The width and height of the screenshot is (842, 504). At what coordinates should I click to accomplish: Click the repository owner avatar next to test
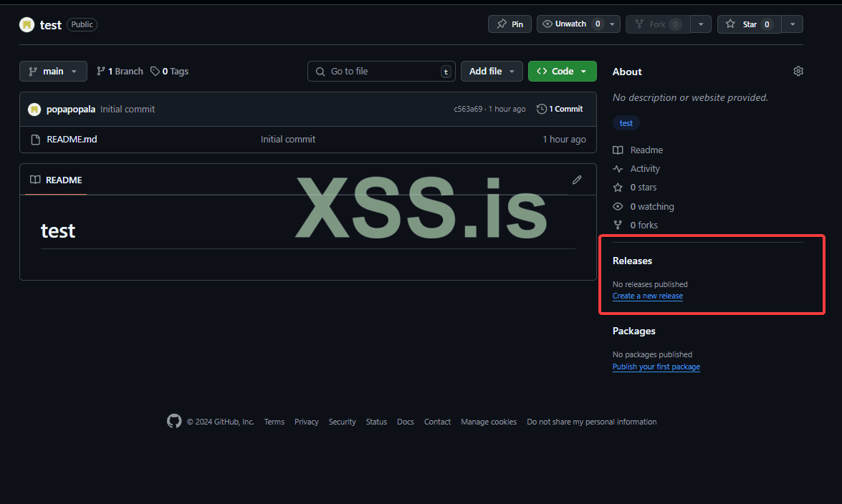(27, 24)
